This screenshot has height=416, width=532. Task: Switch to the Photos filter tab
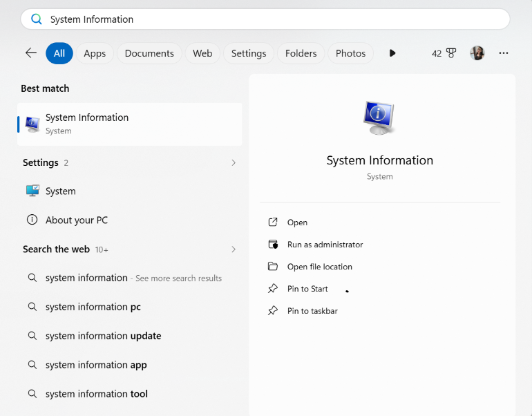[x=350, y=53]
